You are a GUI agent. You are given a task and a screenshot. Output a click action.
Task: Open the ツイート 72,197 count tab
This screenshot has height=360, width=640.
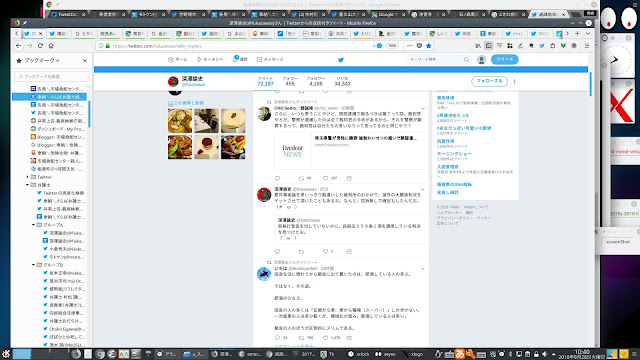265,81
